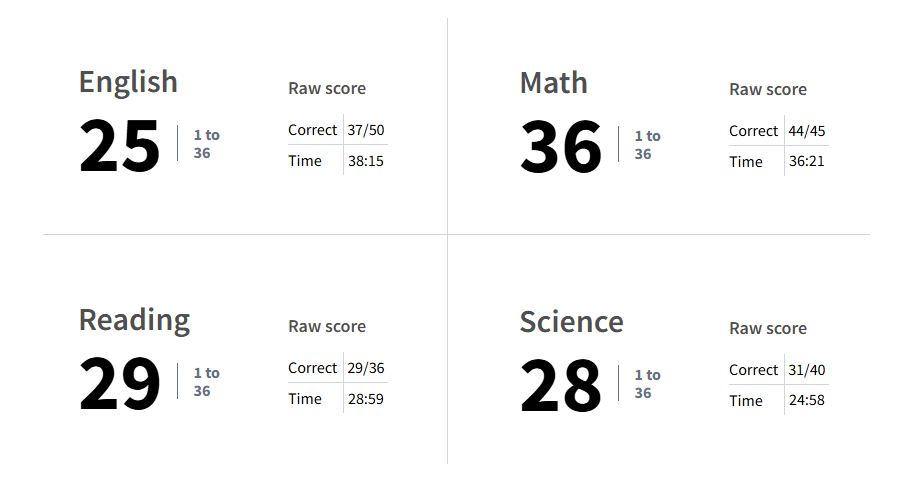Click the Raw score label under Science
Viewport: 920px width, 483px height.
(x=767, y=328)
